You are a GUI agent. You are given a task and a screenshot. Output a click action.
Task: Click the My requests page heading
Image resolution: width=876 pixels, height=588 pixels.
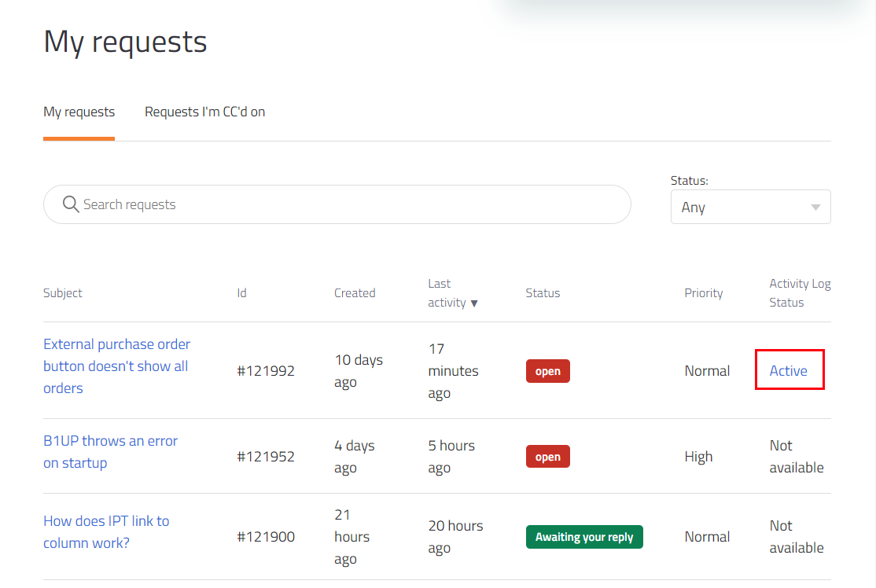[125, 42]
